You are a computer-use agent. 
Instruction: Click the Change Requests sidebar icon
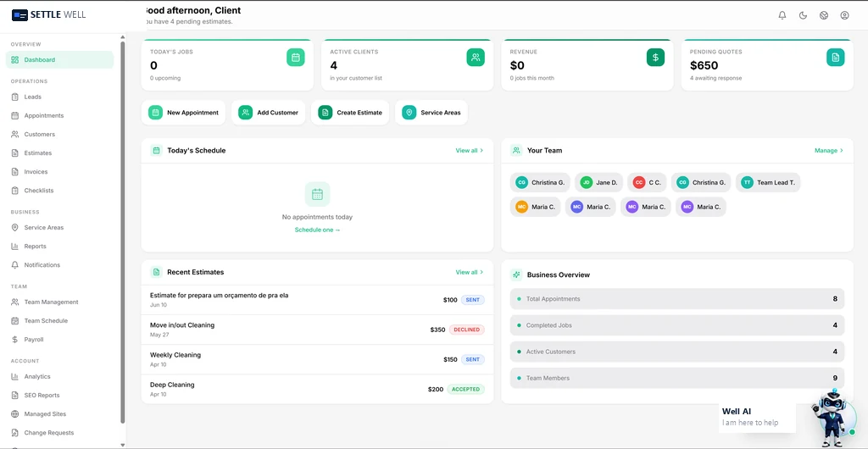click(15, 433)
